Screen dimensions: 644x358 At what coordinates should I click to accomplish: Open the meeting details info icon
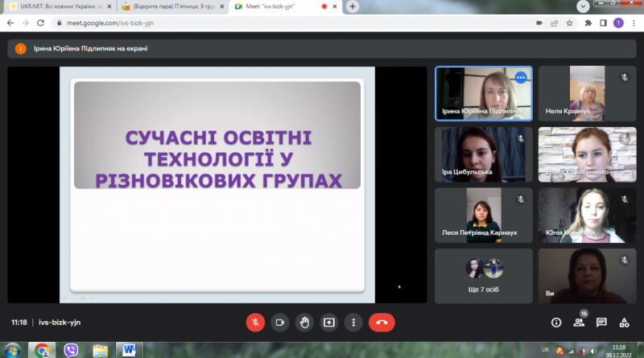pyautogui.click(x=556, y=323)
